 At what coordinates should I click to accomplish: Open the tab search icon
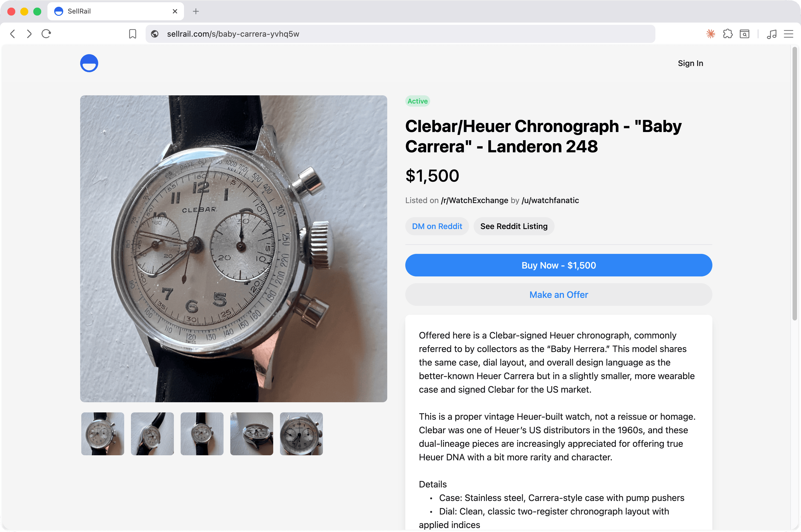pos(744,34)
